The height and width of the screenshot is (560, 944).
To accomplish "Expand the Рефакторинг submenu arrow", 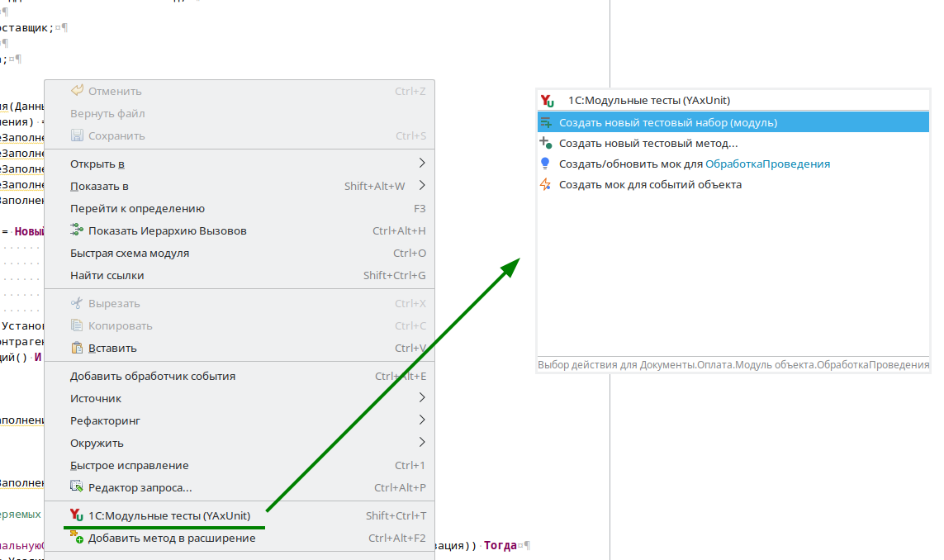I will tap(422, 420).
